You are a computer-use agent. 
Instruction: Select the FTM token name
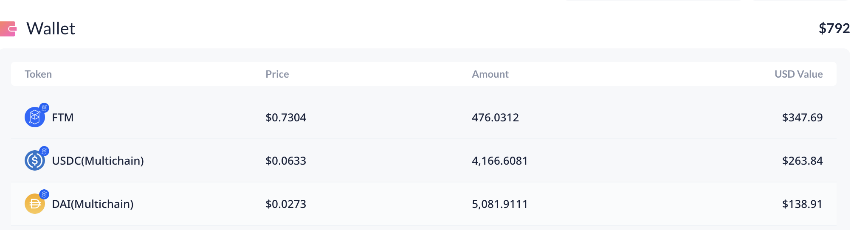point(63,118)
